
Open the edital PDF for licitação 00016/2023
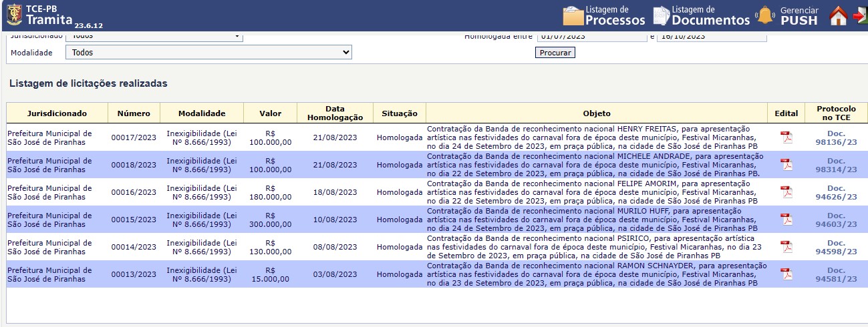point(786,192)
